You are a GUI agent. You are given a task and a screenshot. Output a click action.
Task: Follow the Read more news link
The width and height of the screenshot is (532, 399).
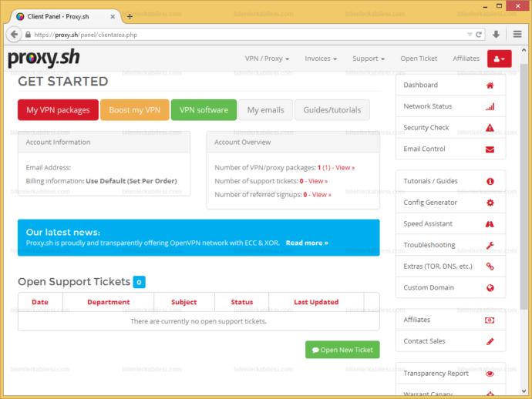(x=307, y=243)
